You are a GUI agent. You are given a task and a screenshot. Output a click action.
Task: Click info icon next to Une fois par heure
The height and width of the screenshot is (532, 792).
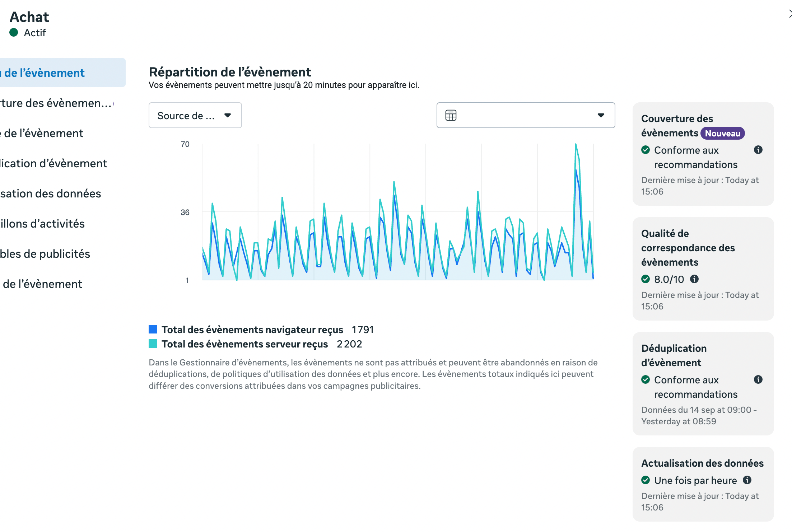tap(747, 480)
